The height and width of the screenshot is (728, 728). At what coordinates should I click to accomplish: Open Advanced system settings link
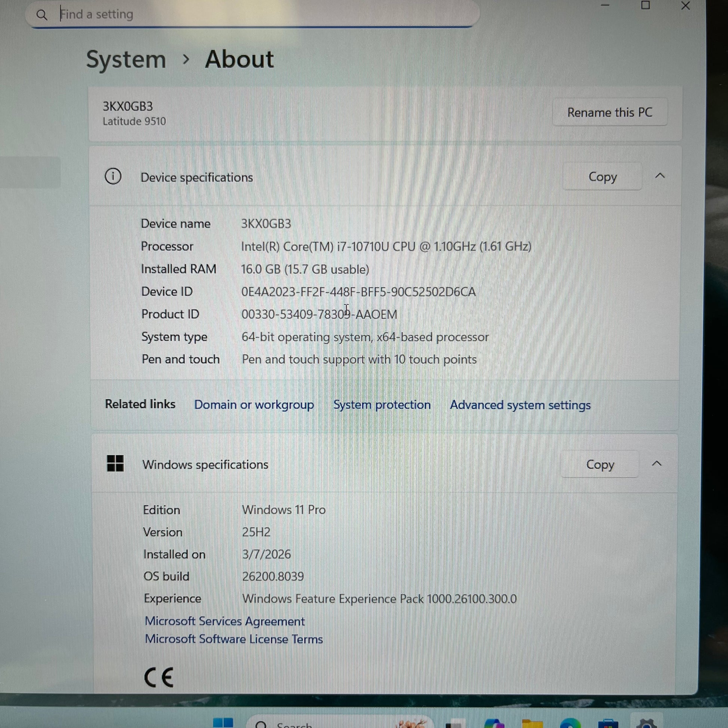(520, 405)
